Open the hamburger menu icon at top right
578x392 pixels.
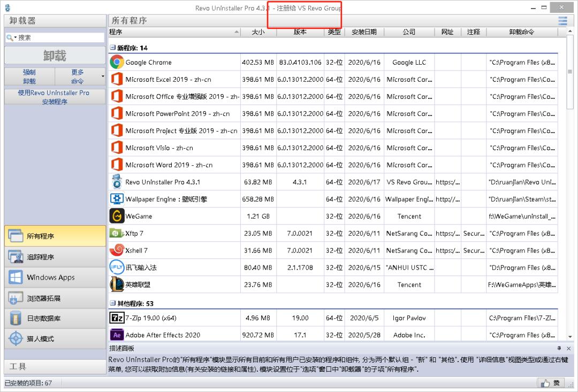point(563,20)
